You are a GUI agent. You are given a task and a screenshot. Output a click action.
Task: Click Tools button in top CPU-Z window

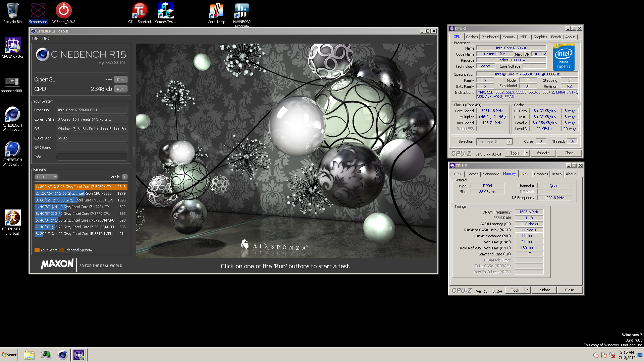coord(515,153)
